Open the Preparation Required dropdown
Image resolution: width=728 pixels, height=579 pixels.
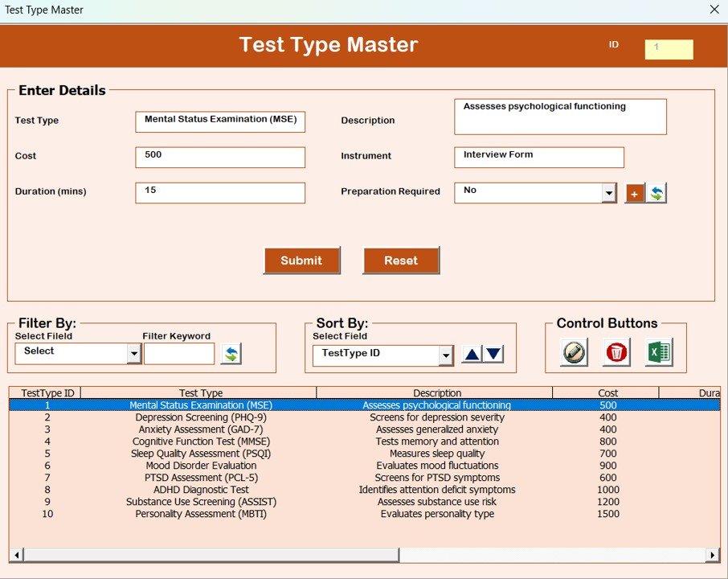(609, 193)
